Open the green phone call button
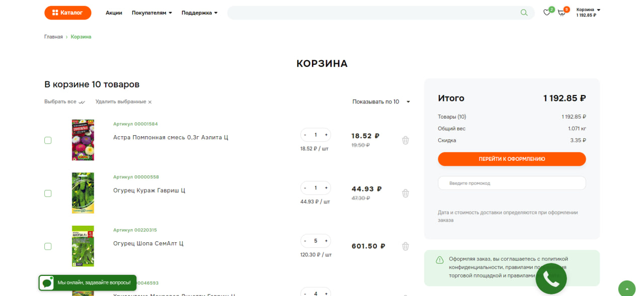 click(x=551, y=278)
